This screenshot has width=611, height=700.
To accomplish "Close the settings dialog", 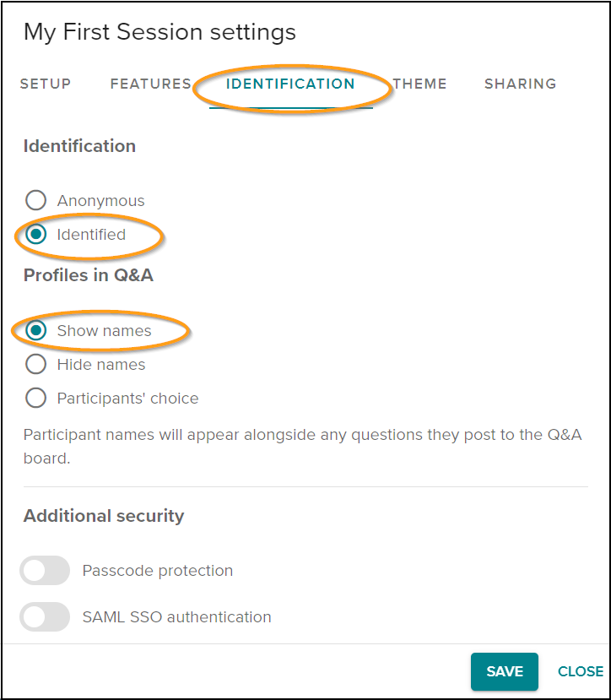I will click(580, 671).
